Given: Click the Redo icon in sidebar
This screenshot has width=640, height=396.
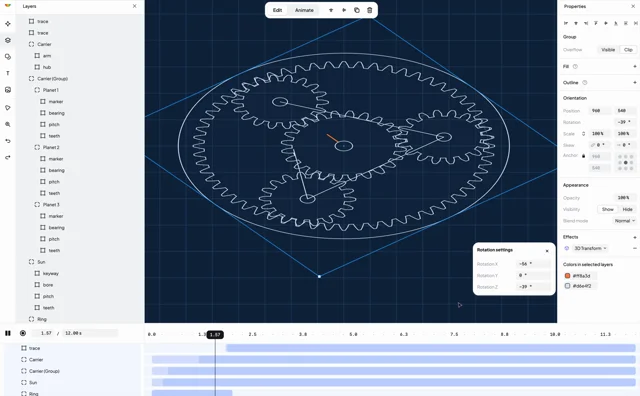Looking at the screenshot, I should pos(8,157).
